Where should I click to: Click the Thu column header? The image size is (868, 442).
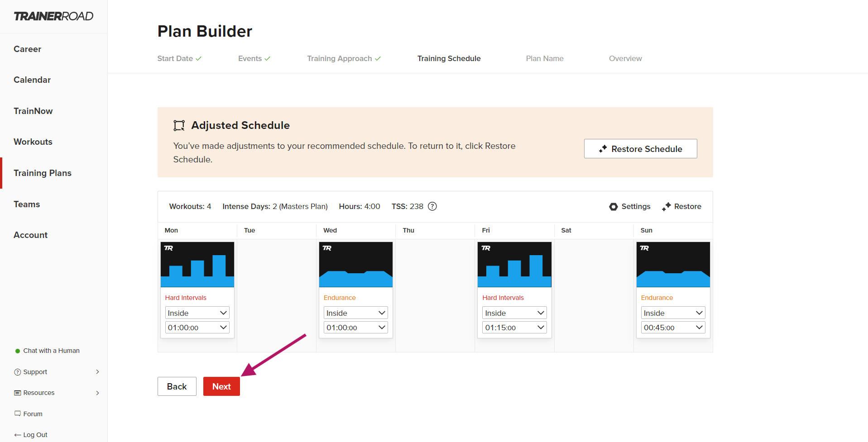(x=408, y=230)
